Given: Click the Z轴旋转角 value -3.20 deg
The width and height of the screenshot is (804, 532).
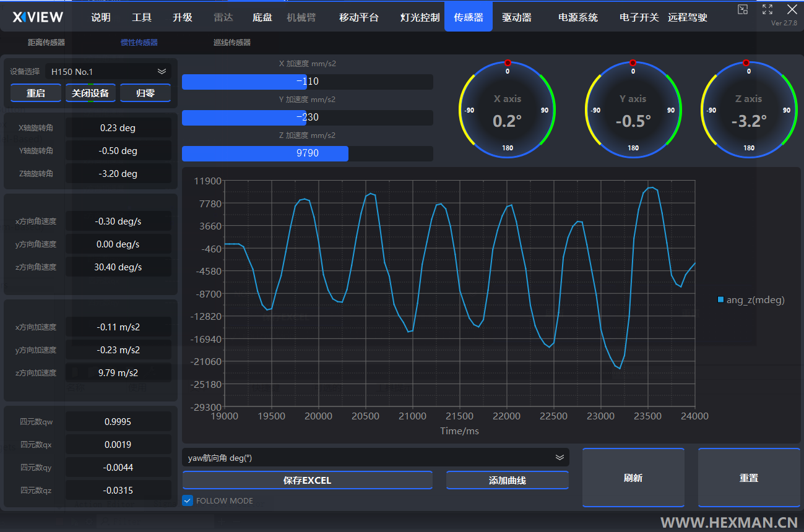Looking at the screenshot, I should pyautogui.click(x=118, y=174).
